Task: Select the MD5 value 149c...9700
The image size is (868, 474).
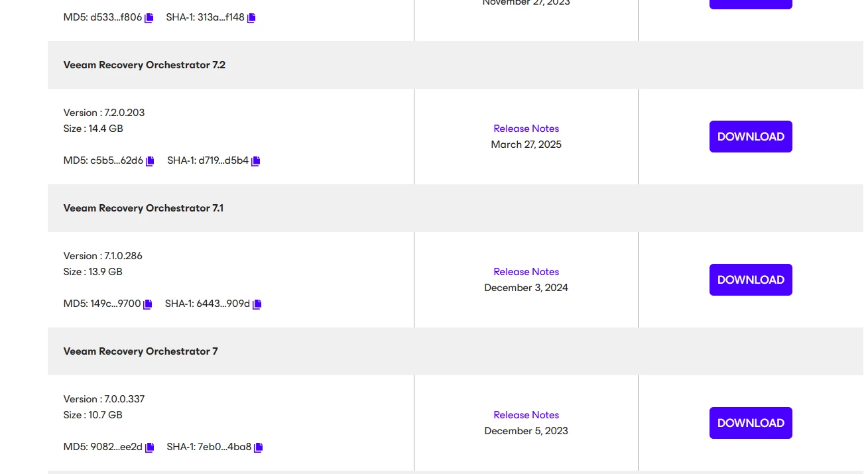Action: click(115, 304)
